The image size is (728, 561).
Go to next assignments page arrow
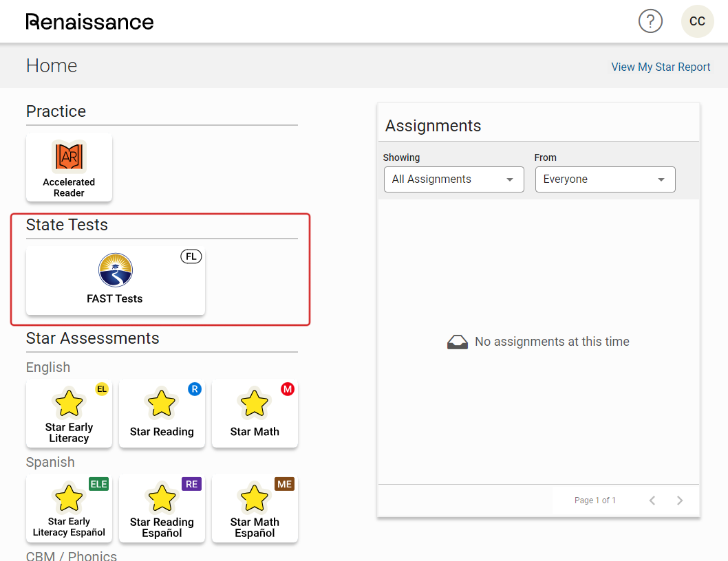(680, 500)
